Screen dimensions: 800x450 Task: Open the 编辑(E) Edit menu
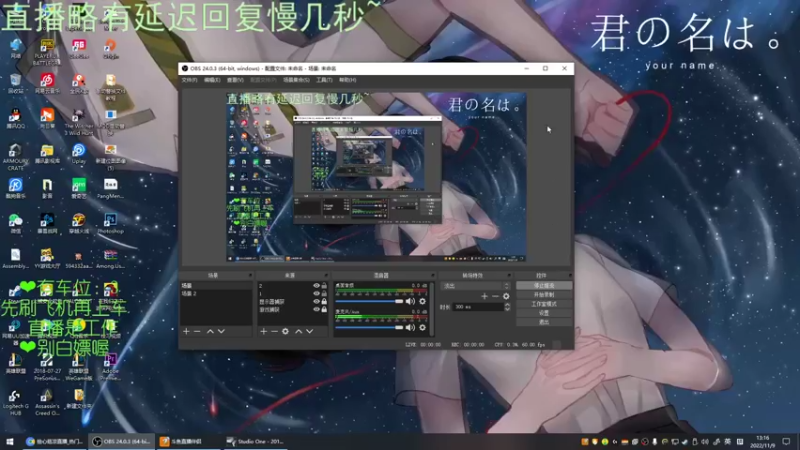[x=212, y=80]
